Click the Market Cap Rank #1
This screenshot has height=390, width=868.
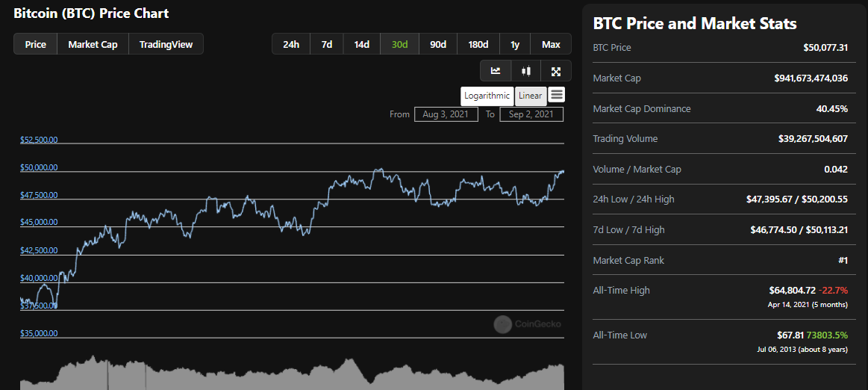pyautogui.click(x=843, y=260)
